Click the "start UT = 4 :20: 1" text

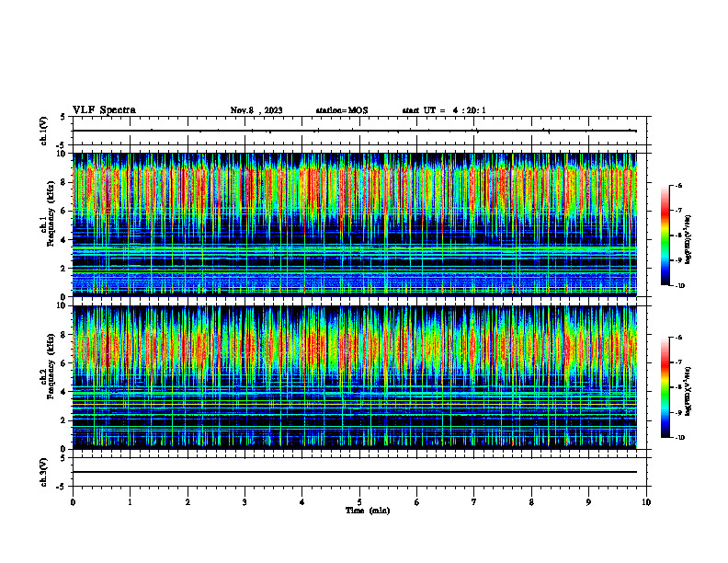click(444, 110)
